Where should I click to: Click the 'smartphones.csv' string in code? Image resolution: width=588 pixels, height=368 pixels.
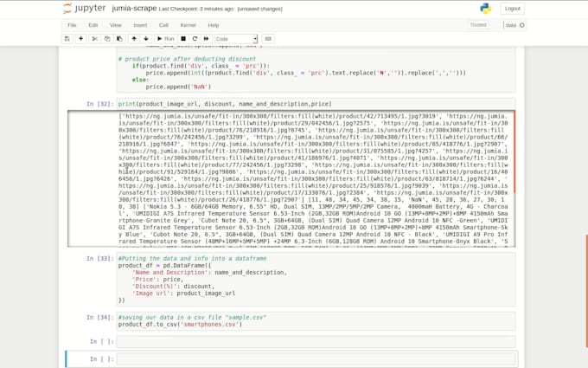coord(210,324)
